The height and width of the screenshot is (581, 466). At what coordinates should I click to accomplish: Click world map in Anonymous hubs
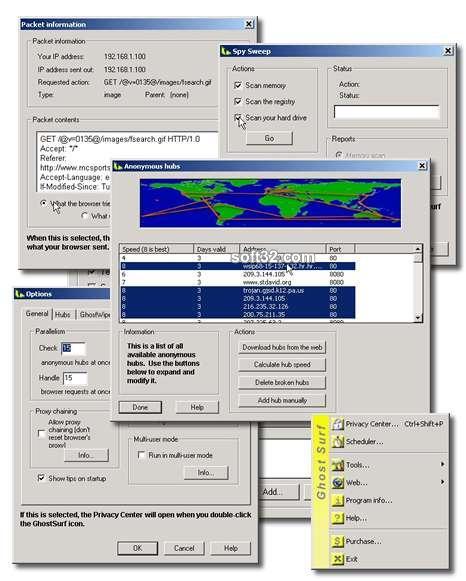[x=270, y=203]
